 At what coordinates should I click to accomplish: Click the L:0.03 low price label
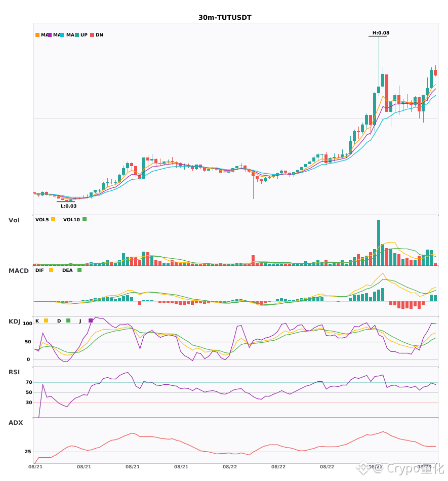[69, 206]
